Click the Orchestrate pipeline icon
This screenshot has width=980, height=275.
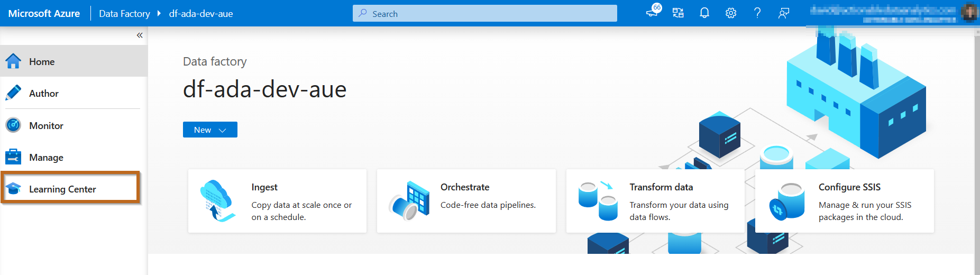(409, 201)
